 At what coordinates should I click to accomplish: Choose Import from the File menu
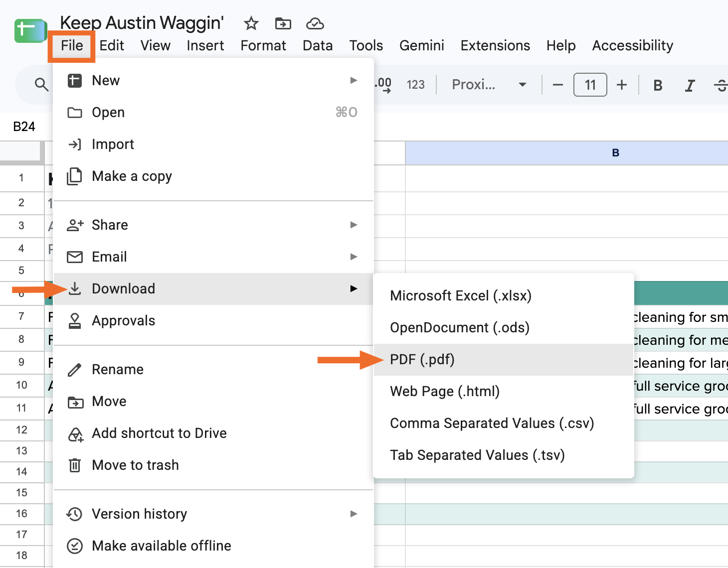click(x=213, y=144)
